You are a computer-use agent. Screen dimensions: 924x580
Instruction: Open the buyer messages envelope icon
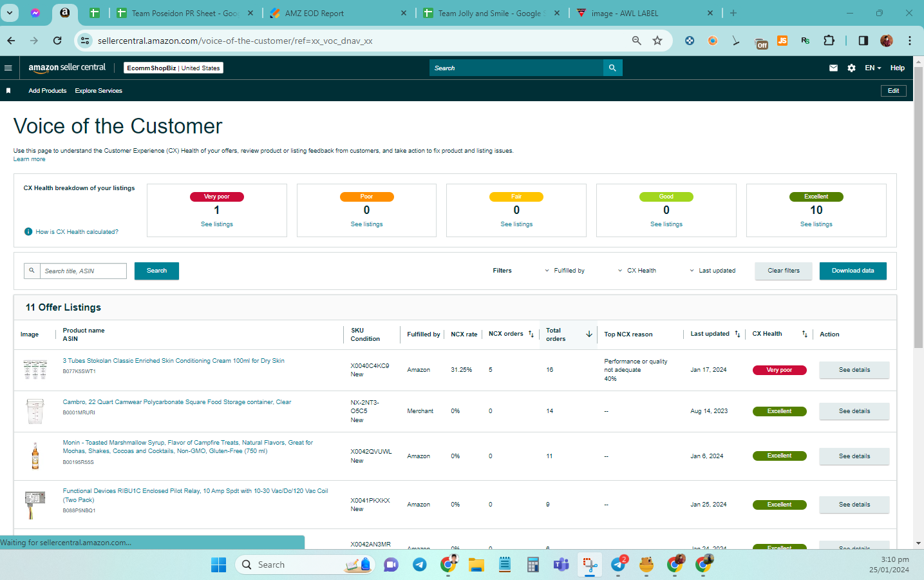point(833,68)
